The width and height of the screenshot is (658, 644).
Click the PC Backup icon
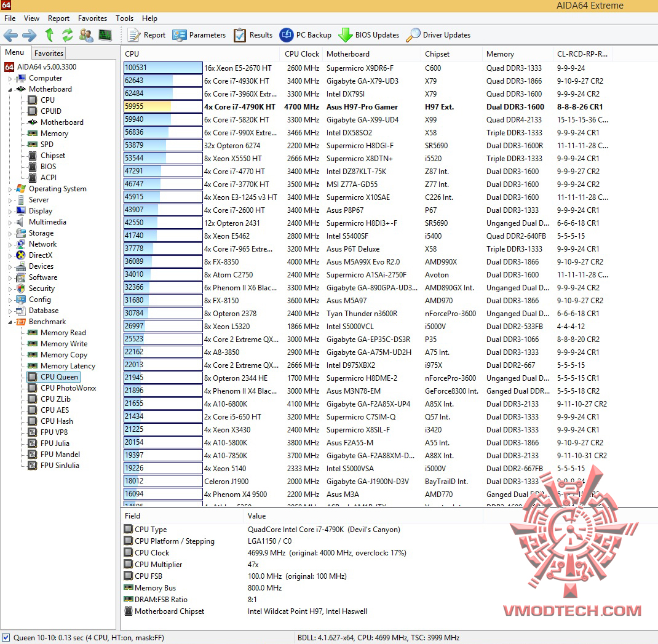click(x=287, y=35)
